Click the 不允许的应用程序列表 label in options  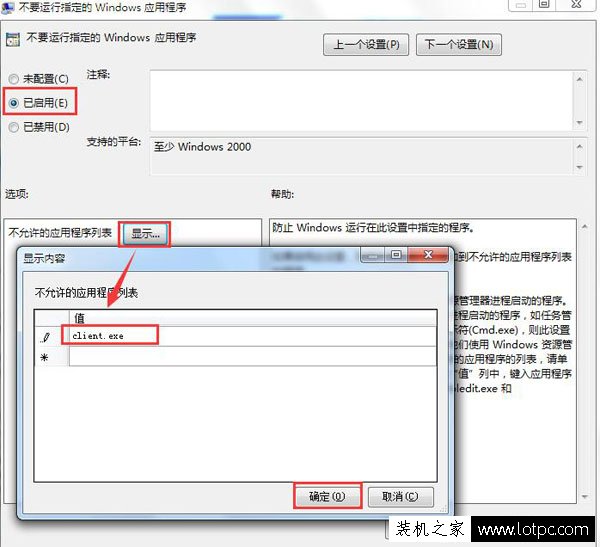(x=60, y=233)
